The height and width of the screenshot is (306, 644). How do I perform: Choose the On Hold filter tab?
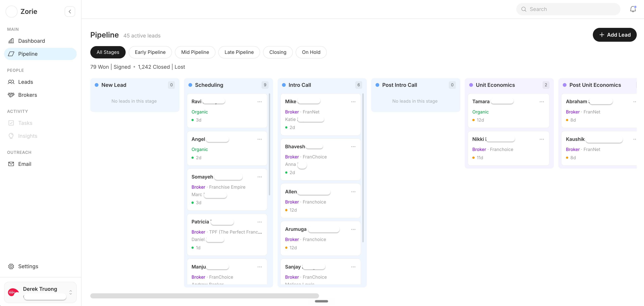click(x=311, y=52)
